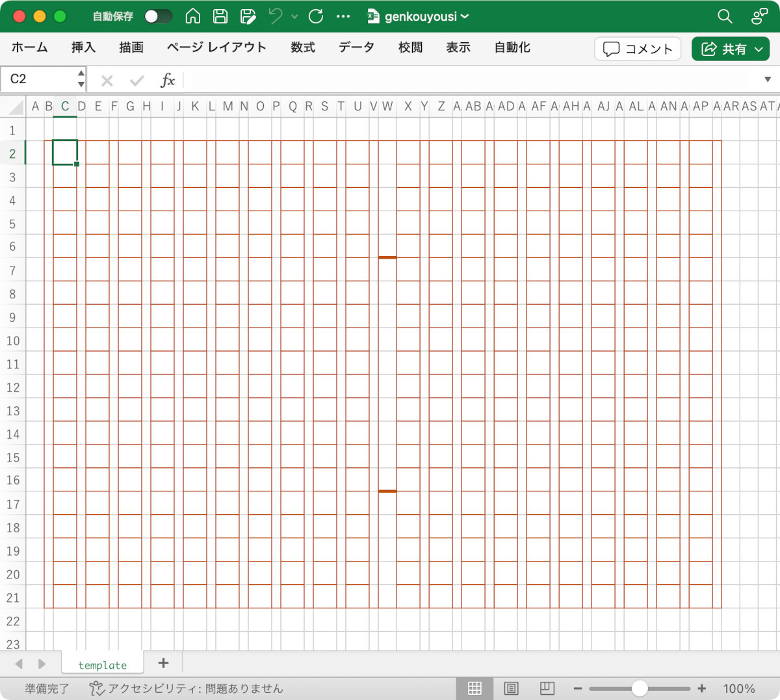Expand the formula bar chevron
Viewport: 780px width, 700px height.
[768, 80]
